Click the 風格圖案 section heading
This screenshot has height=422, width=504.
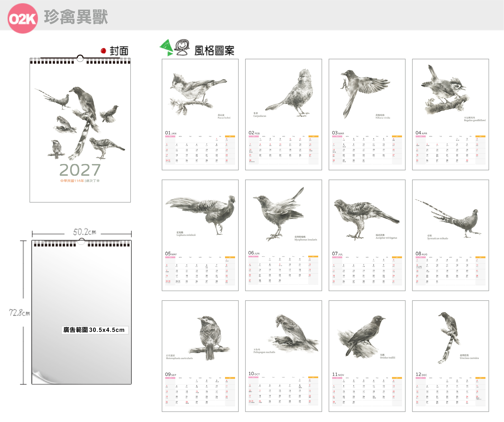[x=215, y=50]
